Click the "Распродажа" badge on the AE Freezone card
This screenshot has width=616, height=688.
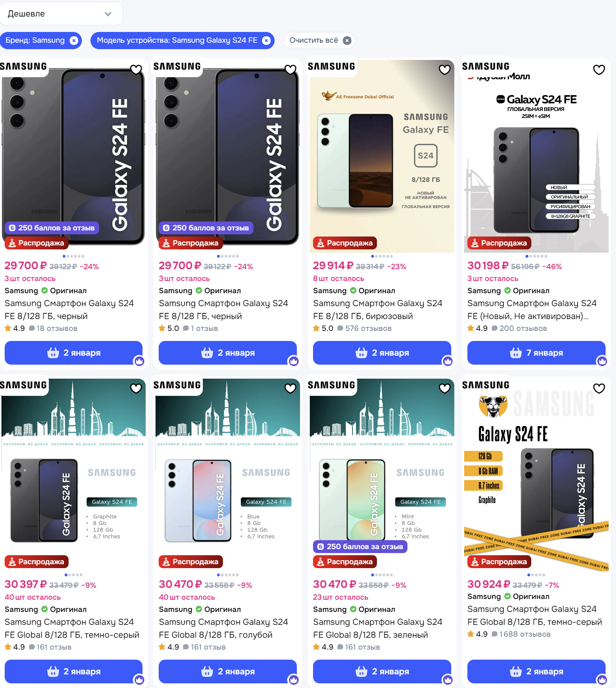point(345,243)
